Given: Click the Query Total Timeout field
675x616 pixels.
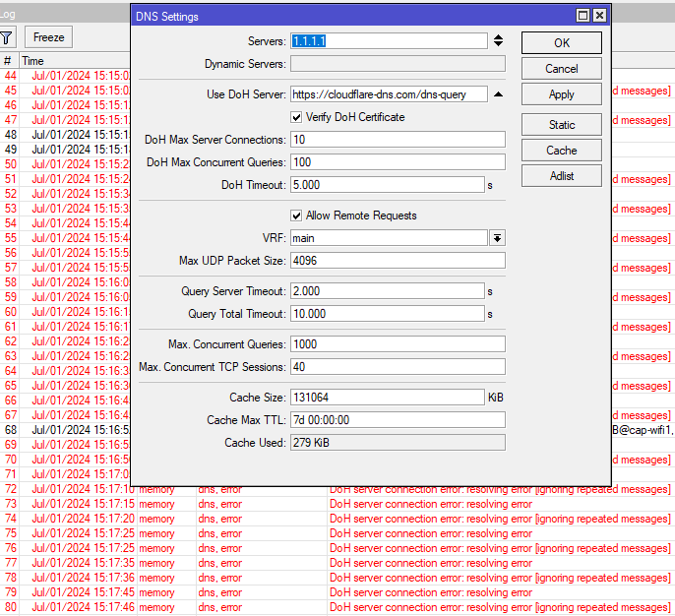Looking at the screenshot, I should (388, 314).
